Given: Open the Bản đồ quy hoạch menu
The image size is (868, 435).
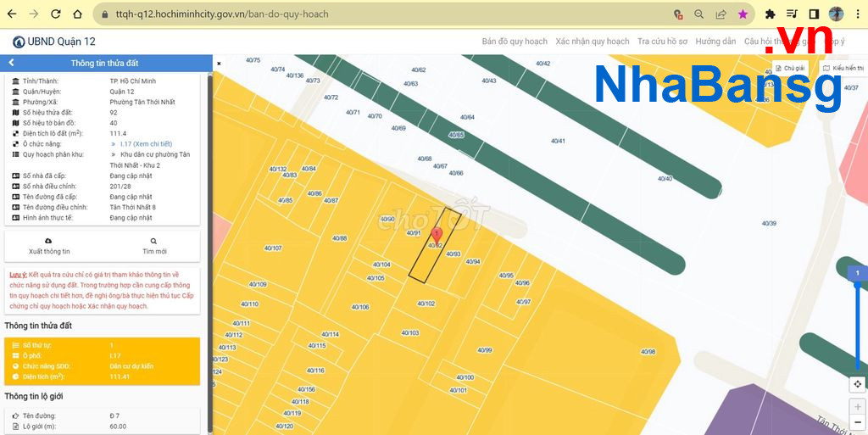Looking at the screenshot, I should [515, 42].
